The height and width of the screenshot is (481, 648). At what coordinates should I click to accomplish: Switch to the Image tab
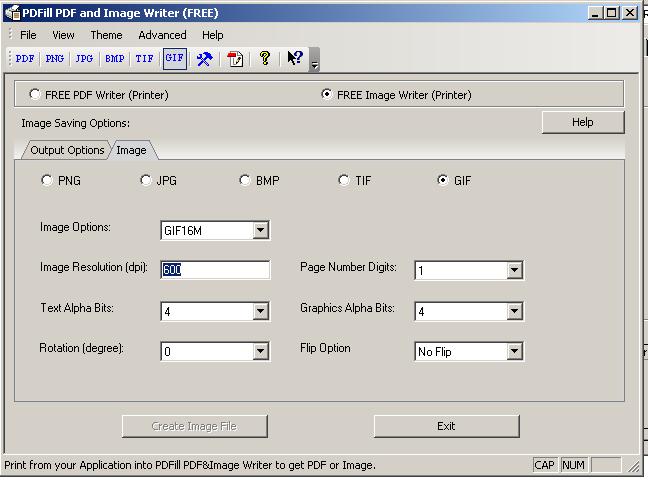[131, 150]
